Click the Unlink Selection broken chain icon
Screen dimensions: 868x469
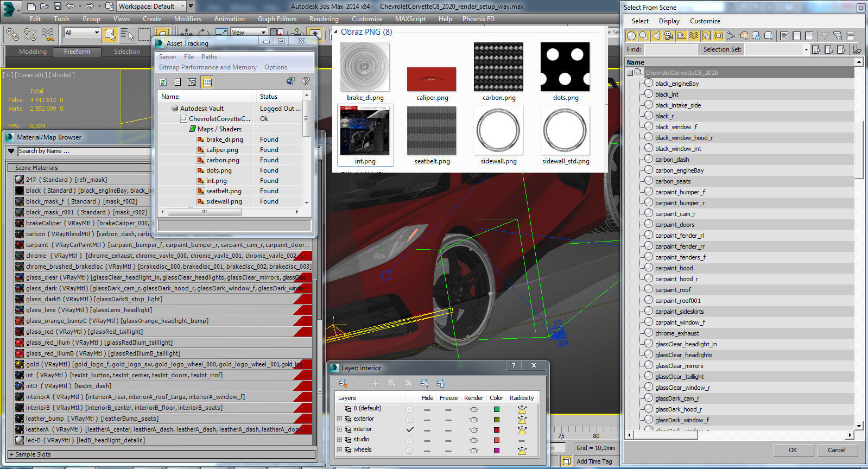point(30,34)
